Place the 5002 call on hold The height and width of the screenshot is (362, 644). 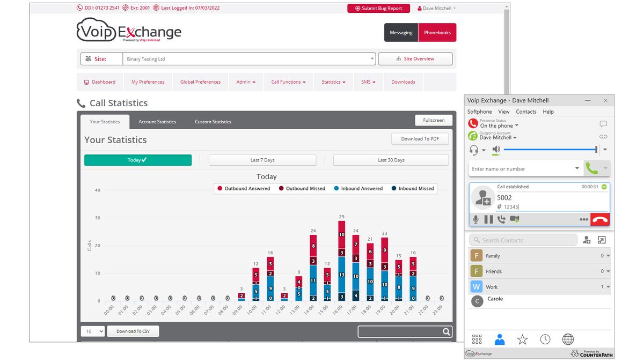[489, 219]
